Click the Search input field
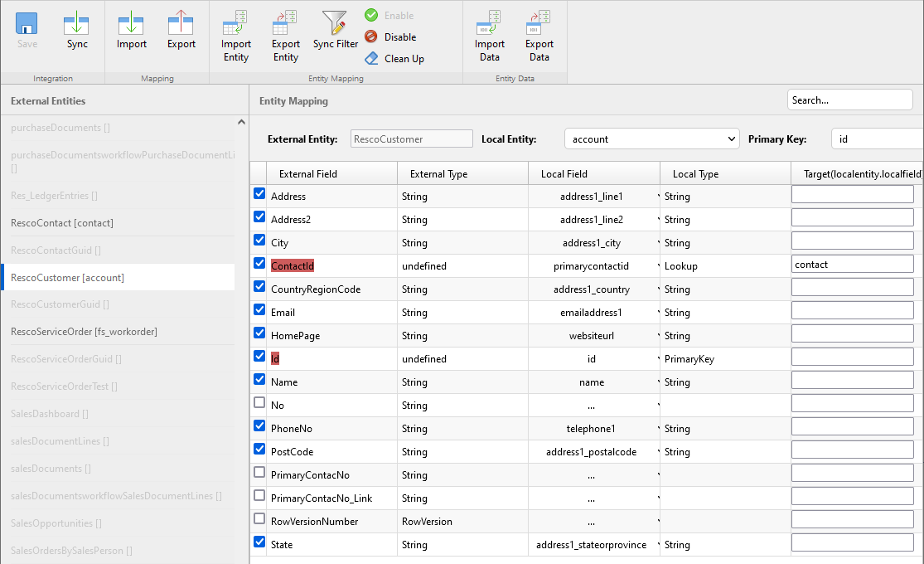 click(x=849, y=100)
